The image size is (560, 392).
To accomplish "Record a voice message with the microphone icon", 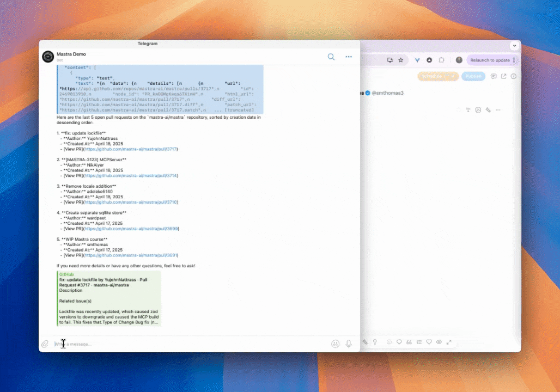I will click(x=349, y=344).
